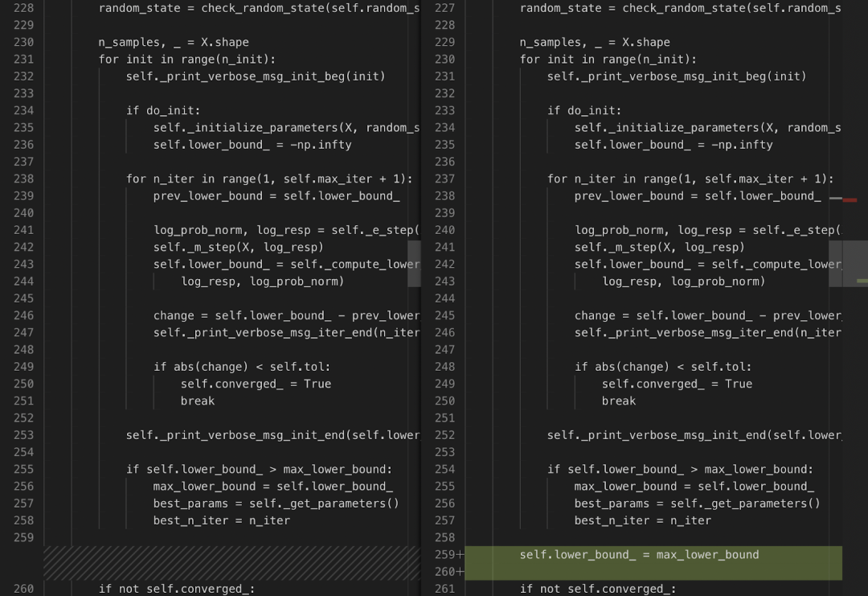
Task: Click line 254 if self.lower_bound_ > max_lower_bound:
Action: [681, 469]
